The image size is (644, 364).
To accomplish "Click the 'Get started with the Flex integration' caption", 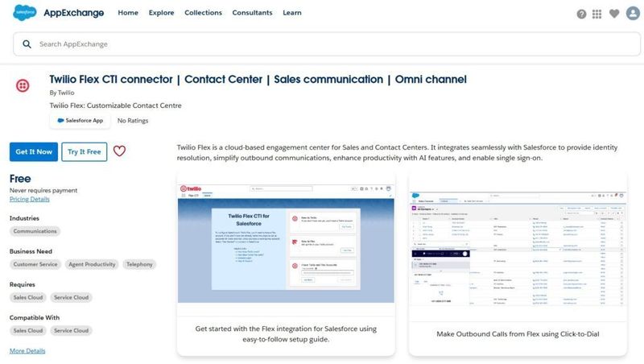I will coord(286,334).
